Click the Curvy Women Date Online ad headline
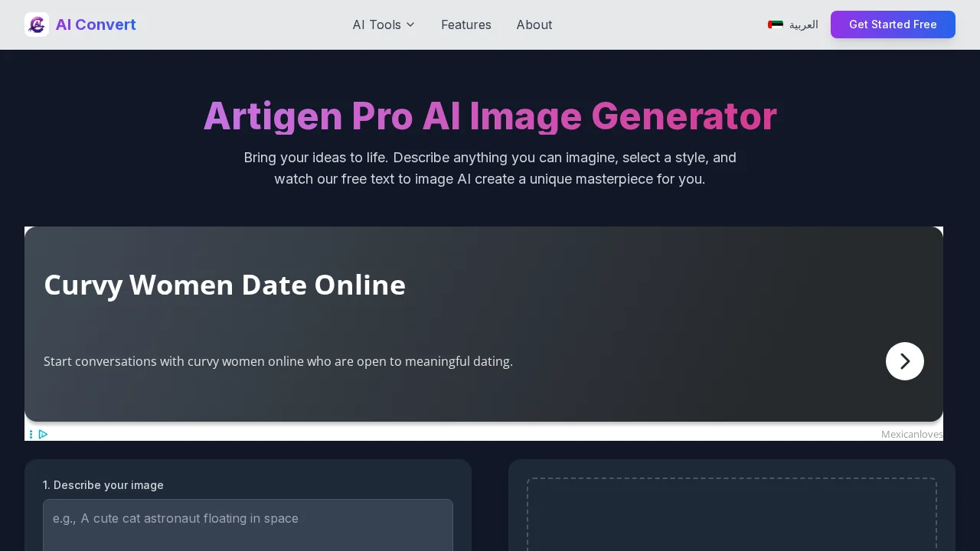The image size is (980, 551). click(224, 285)
